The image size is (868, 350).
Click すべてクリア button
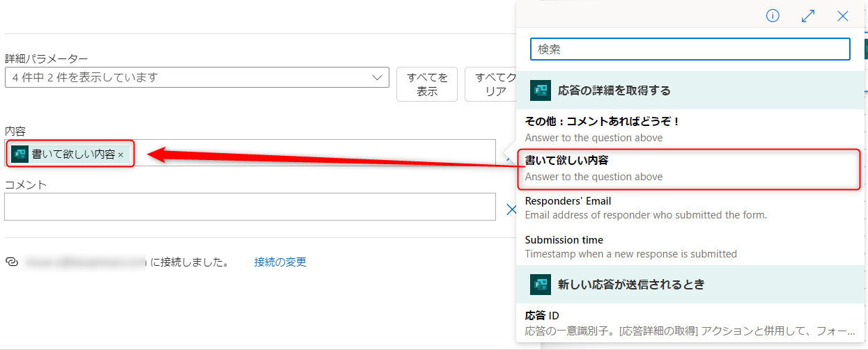pos(490,84)
